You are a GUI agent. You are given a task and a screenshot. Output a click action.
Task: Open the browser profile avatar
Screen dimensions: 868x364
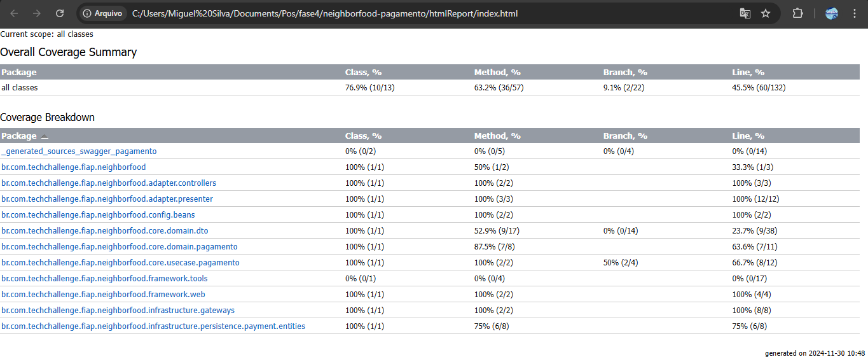(832, 13)
